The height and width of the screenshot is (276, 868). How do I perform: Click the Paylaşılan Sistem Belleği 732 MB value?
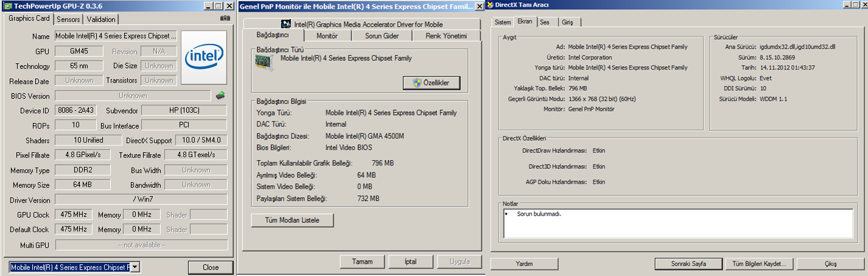coord(368,199)
